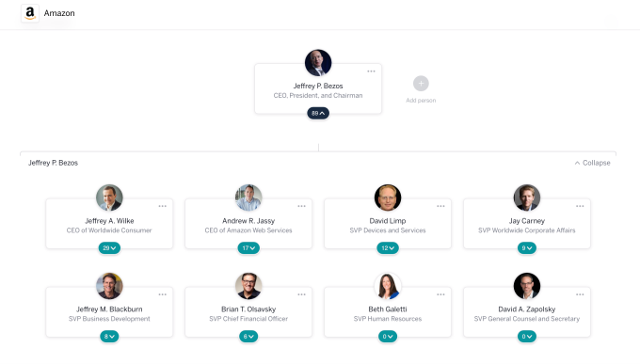Click the Add person plus icon
The width and height of the screenshot is (640, 364).
(x=421, y=84)
